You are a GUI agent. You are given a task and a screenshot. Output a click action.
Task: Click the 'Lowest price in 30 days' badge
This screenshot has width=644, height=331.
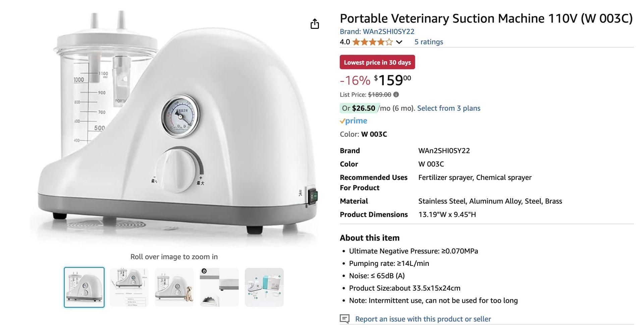coord(377,62)
